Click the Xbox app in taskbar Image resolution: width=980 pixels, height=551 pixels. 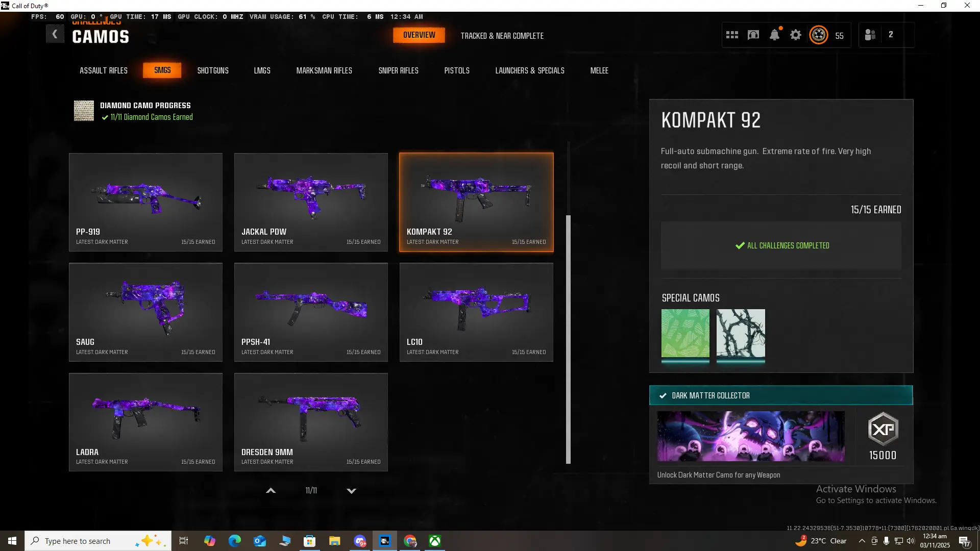435,541
